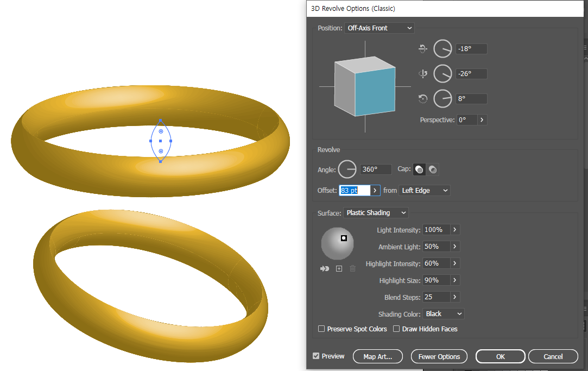The image size is (588, 371).
Task: Confirm with the OK button
Action: (500, 356)
